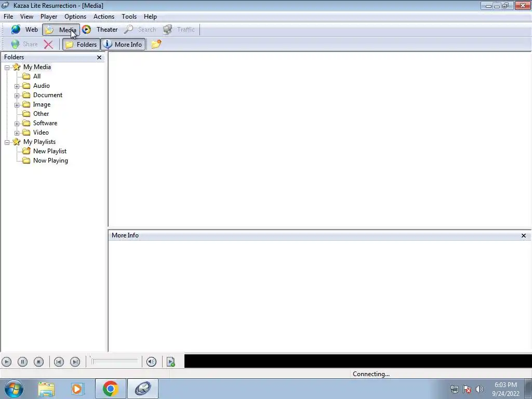The height and width of the screenshot is (399, 532).
Task: Launch Windows Media Player from taskbar
Action: coord(77,389)
